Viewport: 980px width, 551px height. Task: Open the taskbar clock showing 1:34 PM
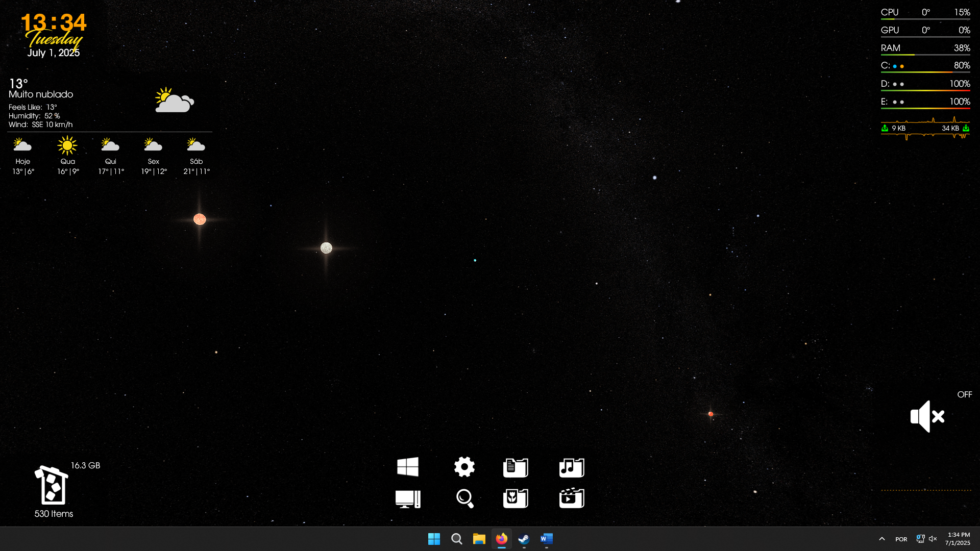pos(958,539)
